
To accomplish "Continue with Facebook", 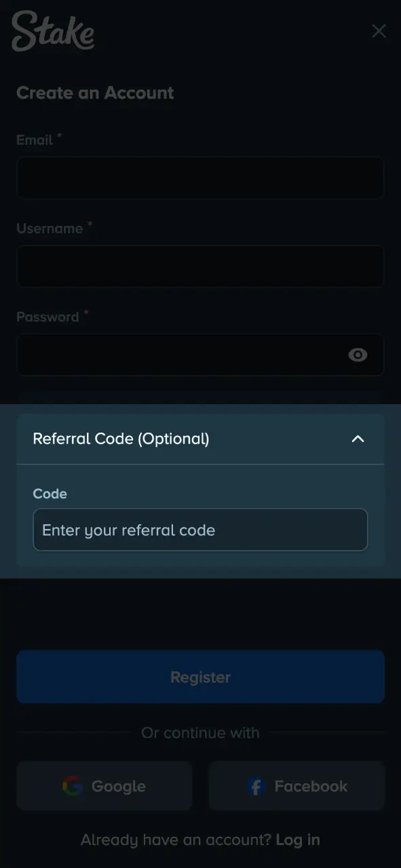I will click(x=297, y=786).
